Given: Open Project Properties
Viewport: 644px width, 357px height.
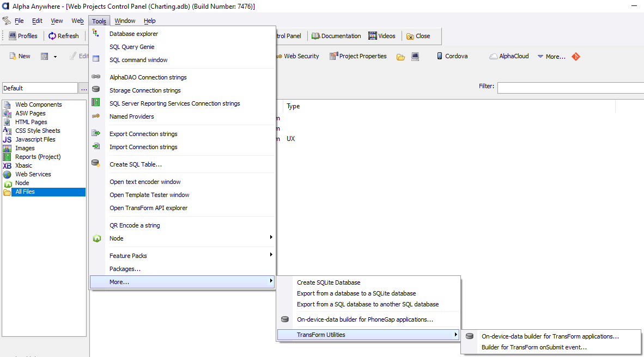Looking at the screenshot, I should pyautogui.click(x=358, y=56).
